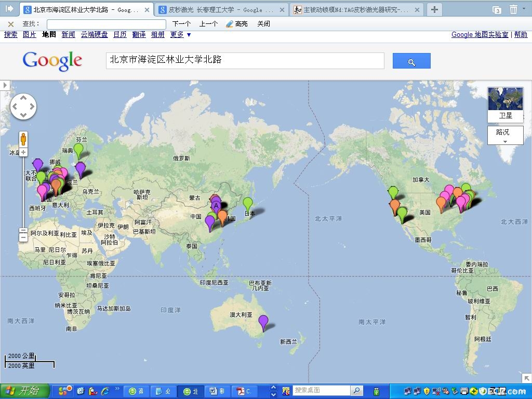Open the closed tabs trash icon
Image resolution: width=532 pixels, height=399 pixels.
[513, 9]
